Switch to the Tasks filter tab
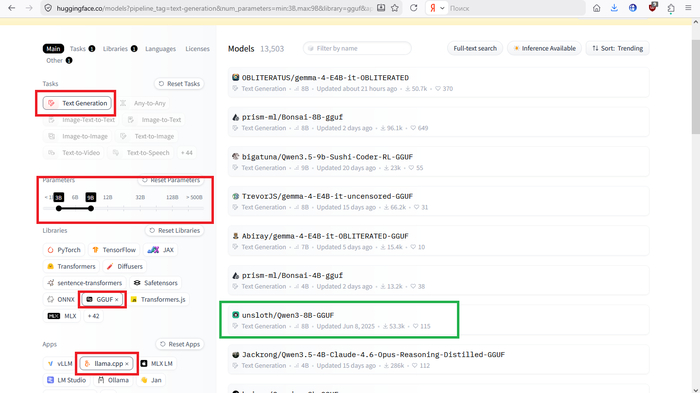This screenshot has height=393, width=700. coord(82,49)
